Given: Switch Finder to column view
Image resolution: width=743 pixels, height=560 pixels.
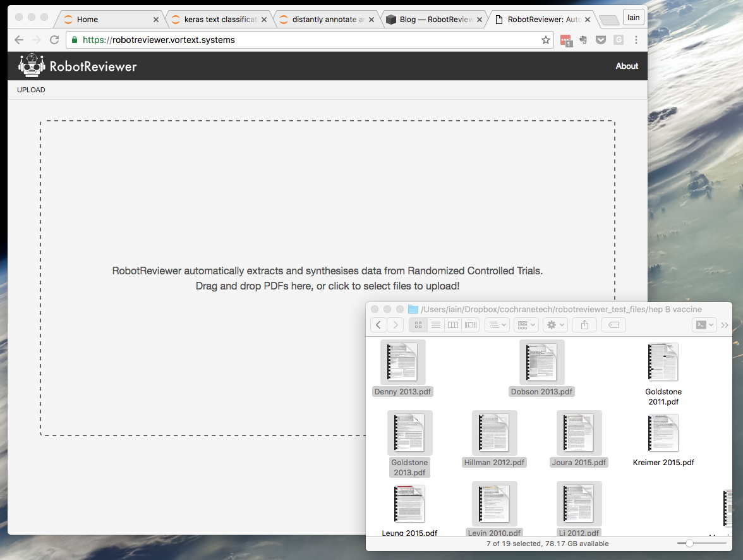Looking at the screenshot, I should point(453,325).
